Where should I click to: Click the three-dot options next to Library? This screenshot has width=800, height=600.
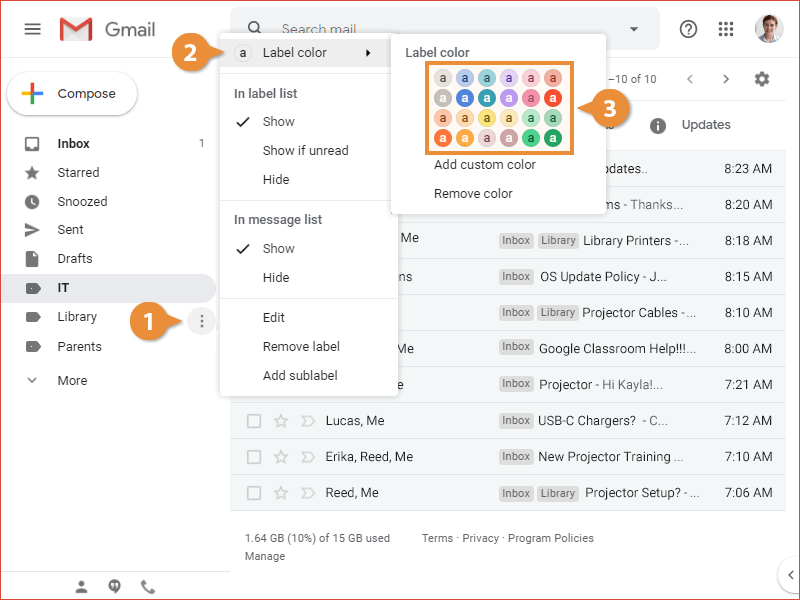tap(202, 321)
